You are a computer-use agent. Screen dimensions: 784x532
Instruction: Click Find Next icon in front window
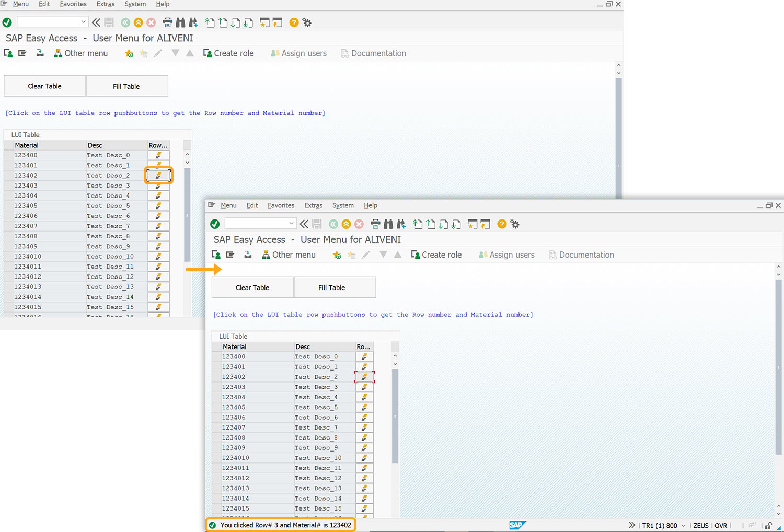401,224
